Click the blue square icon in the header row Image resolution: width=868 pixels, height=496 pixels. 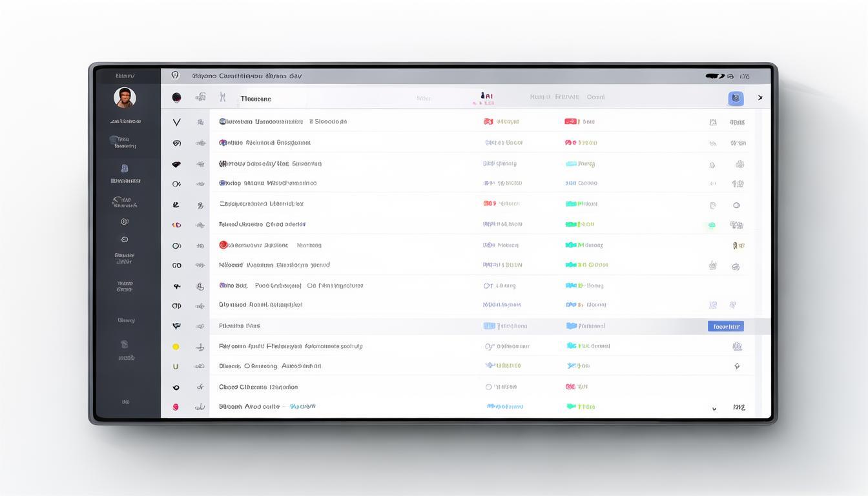pos(736,98)
